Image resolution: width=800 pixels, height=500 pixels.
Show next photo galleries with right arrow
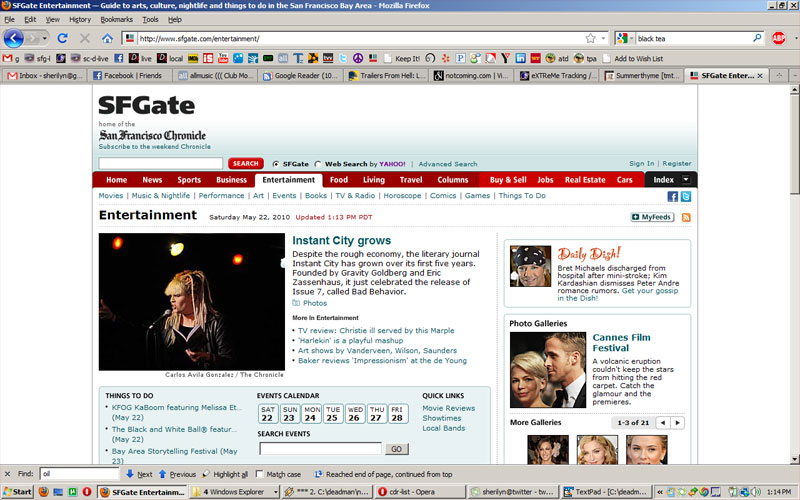(x=678, y=422)
